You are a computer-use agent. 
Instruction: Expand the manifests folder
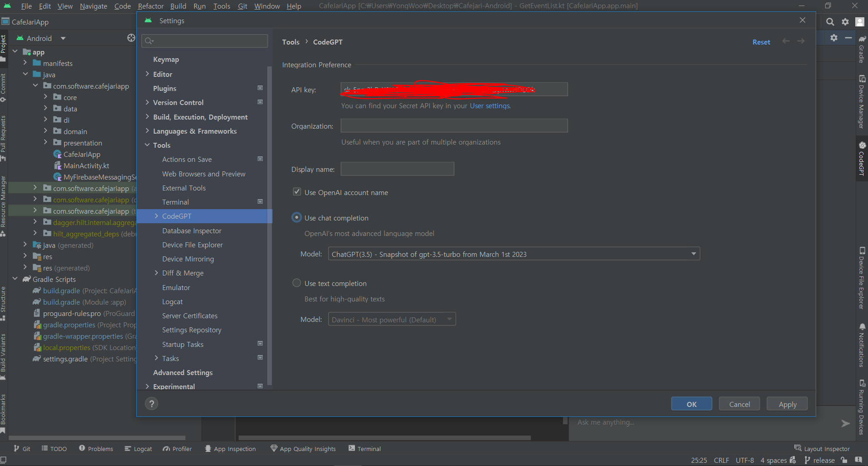click(x=25, y=63)
